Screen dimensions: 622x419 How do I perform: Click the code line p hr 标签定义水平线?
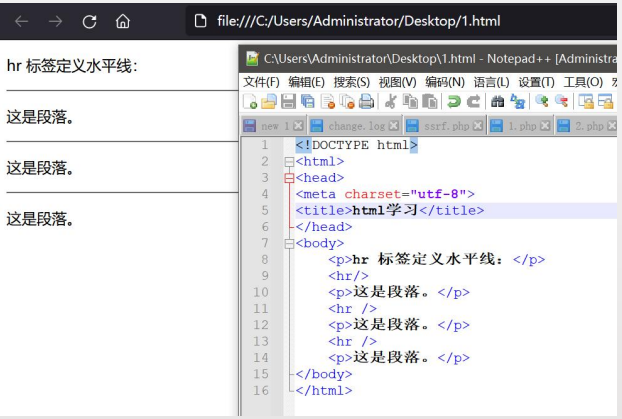click(x=436, y=259)
